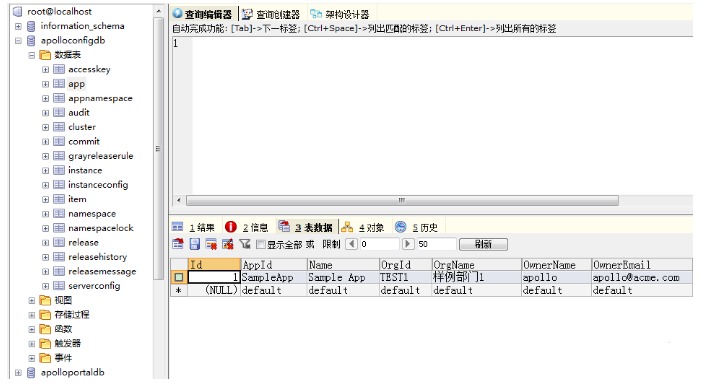Image resolution: width=713 pixels, height=392 pixels.
Task: Click the app table icon
Action: pyautogui.click(x=59, y=84)
